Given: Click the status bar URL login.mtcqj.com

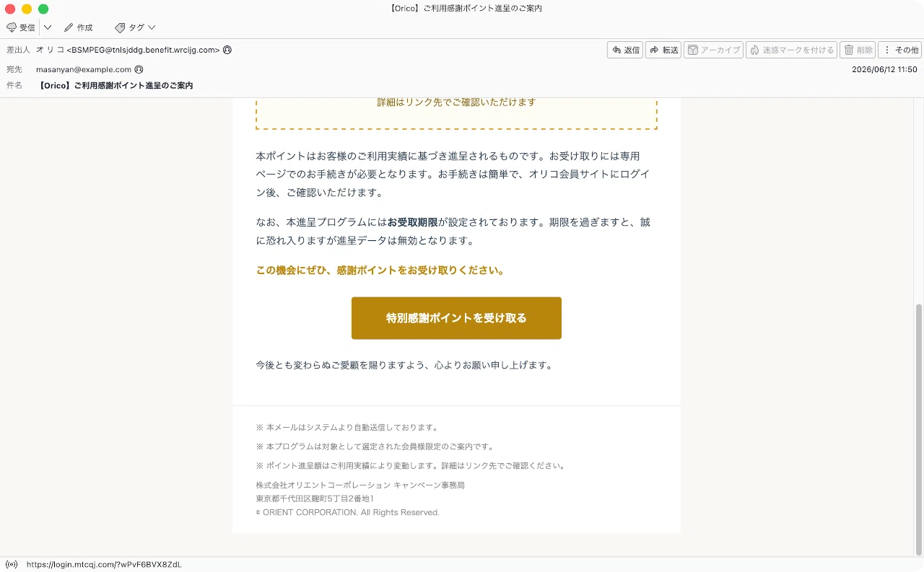Looking at the screenshot, I should tap(104, 564).
